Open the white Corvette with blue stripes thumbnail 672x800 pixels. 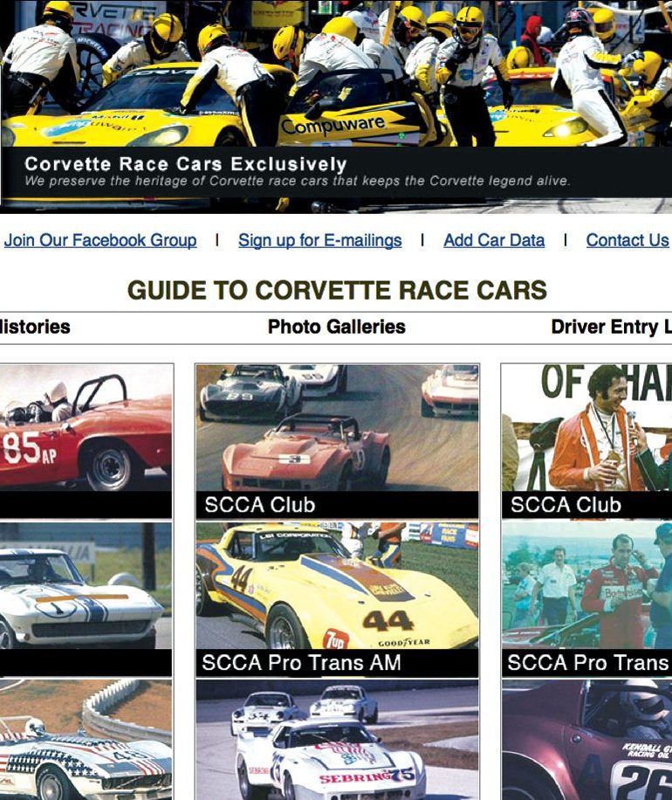click(86, 586)
